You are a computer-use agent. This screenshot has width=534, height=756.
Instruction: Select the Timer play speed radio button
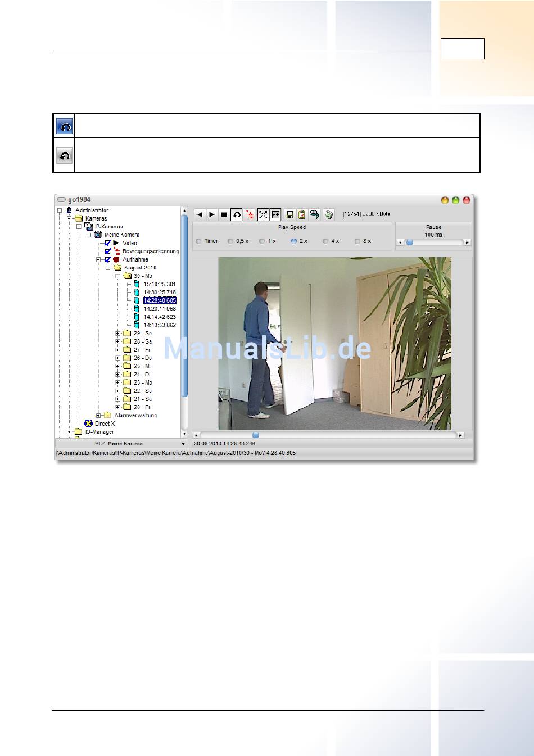point(198,241)
